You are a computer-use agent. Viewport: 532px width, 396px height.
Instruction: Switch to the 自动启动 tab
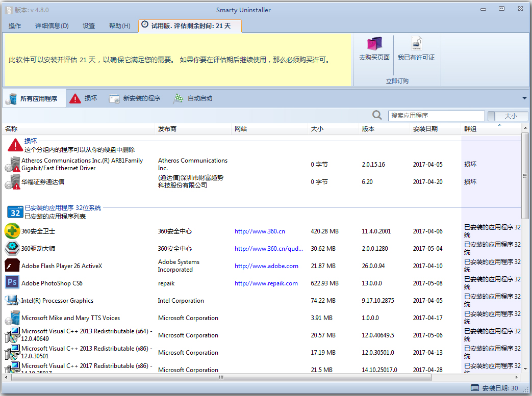coord(193,98)
